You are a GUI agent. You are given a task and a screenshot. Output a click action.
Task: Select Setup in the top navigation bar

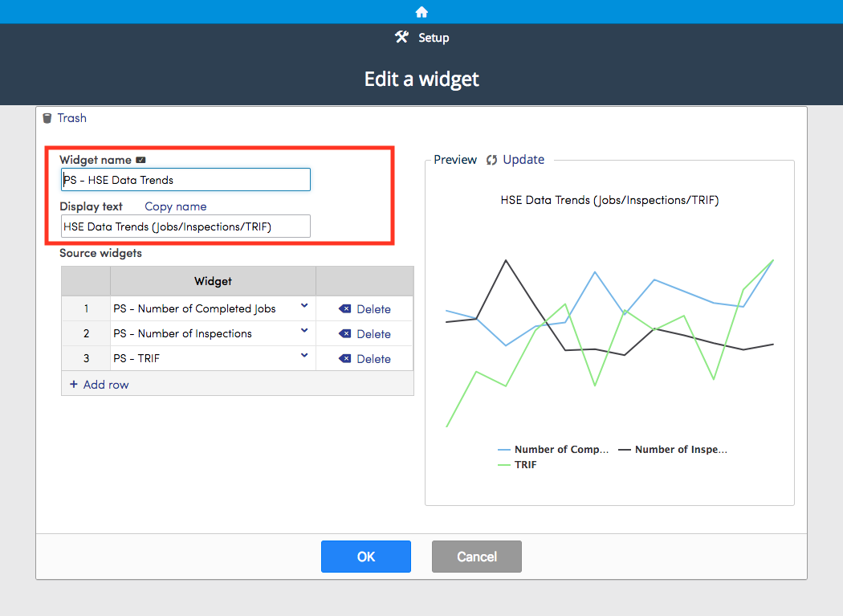433,36
